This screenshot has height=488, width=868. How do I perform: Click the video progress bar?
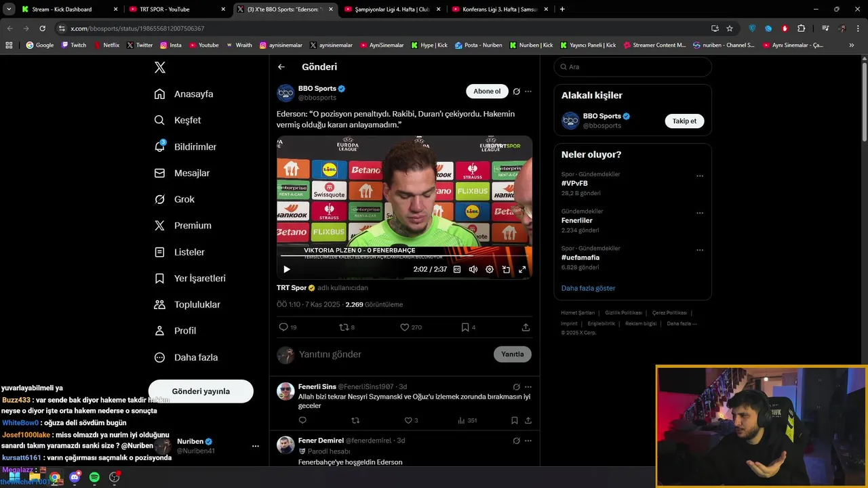pos(404,256)
